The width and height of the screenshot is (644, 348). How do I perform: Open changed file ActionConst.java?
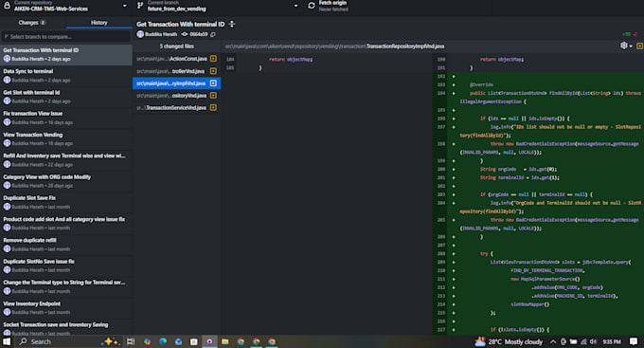[176, 59]
